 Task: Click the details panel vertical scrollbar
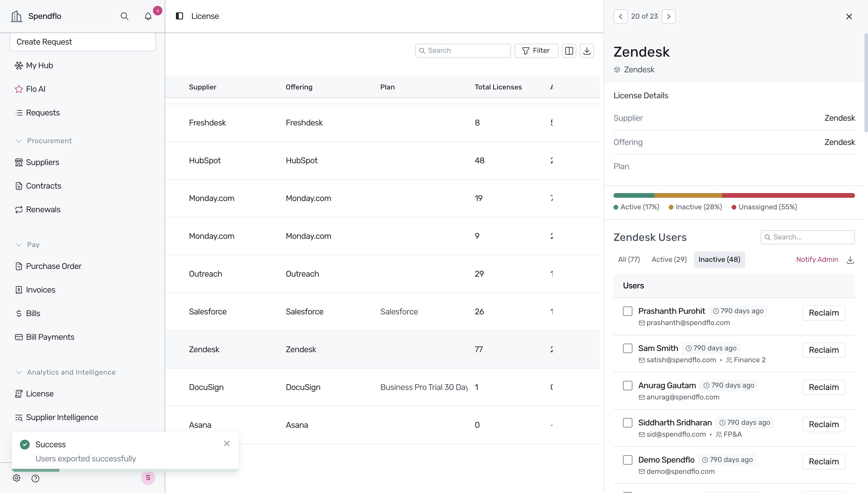coord(866,83)
